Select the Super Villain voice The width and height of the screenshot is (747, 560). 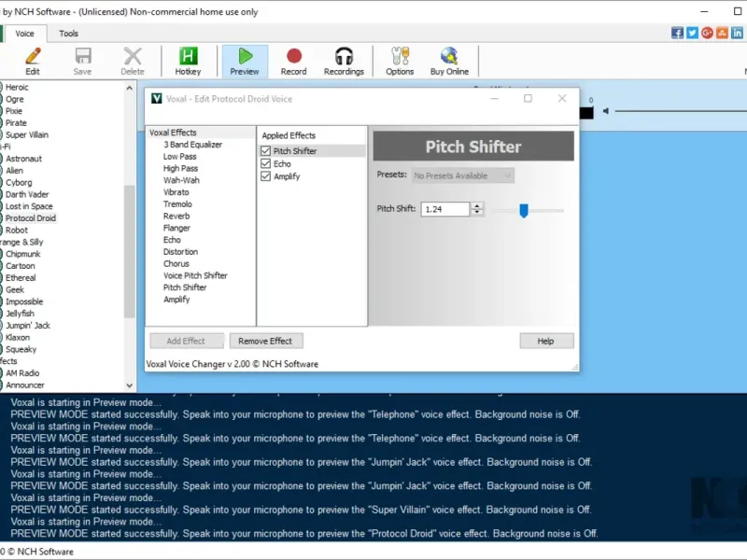(x=27, y=134)
